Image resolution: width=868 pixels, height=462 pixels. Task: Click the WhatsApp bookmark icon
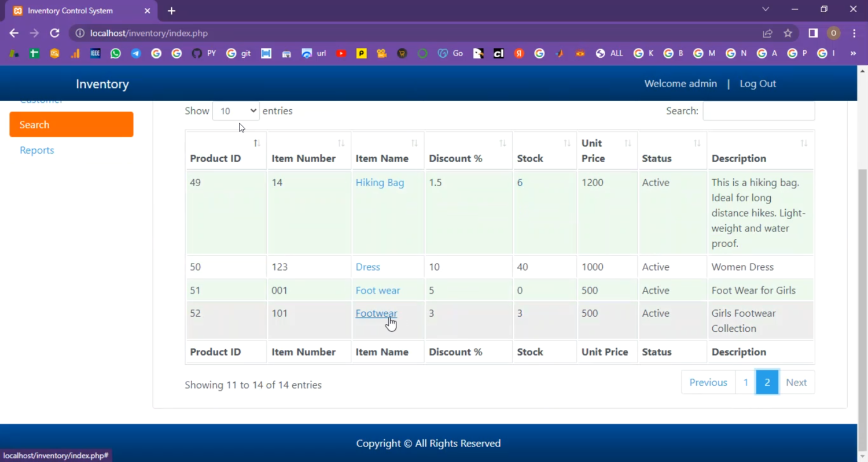tap(116, 53)
